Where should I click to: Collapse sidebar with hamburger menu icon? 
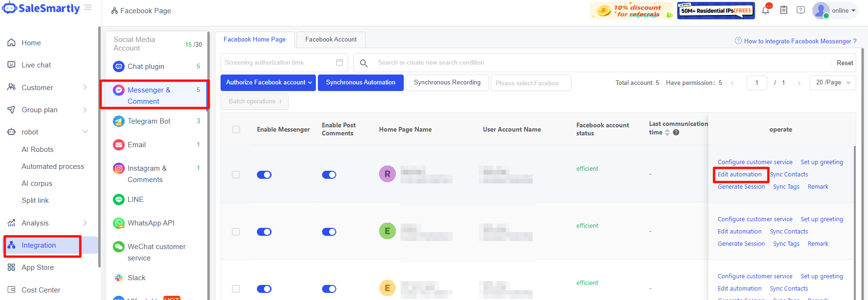pyautogui.click(x=88, y=8)
